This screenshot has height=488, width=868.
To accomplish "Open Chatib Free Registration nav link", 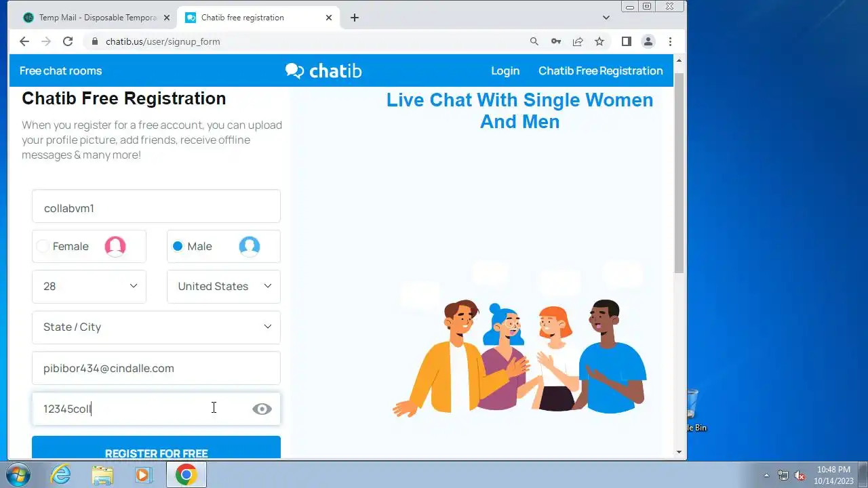I will (x=601, y=70).
